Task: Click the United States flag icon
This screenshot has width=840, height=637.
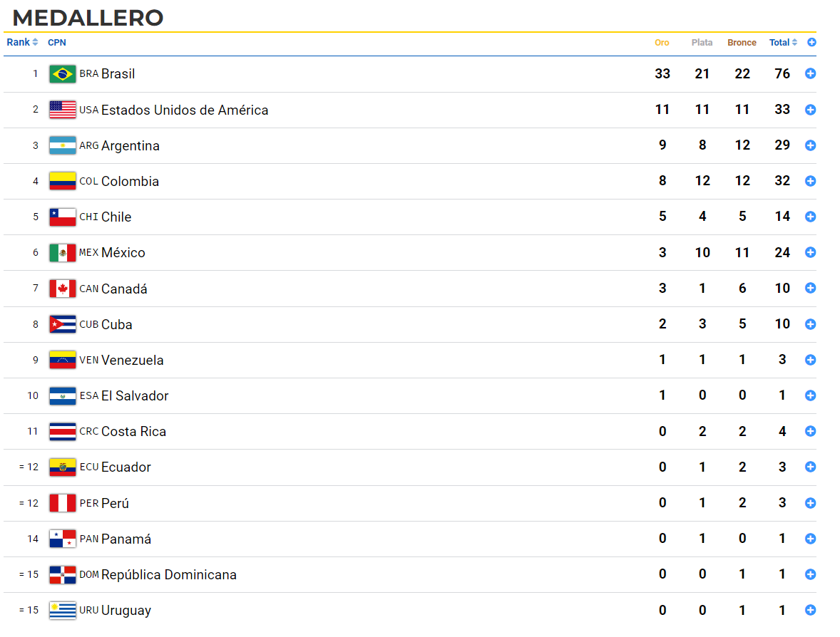Action: pos(63,110)
